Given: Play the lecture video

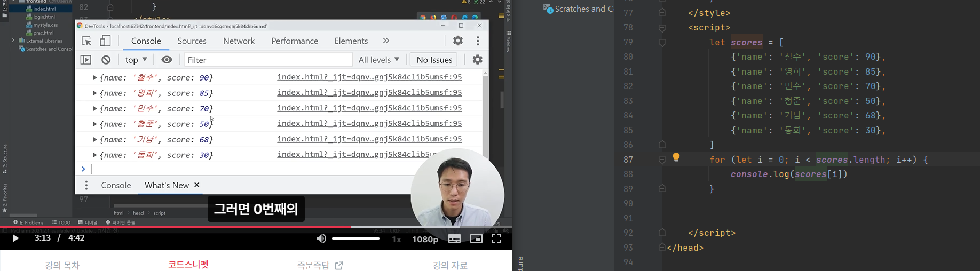Looking at the screenshot, I should [15, 238].
